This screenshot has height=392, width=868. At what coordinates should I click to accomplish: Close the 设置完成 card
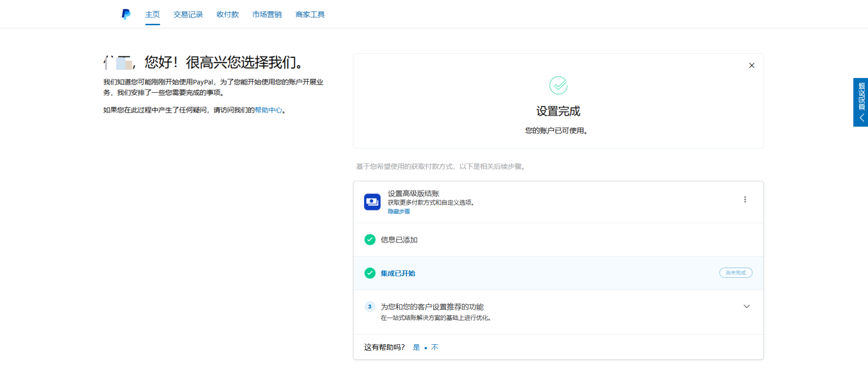click(x=751, y=66)
